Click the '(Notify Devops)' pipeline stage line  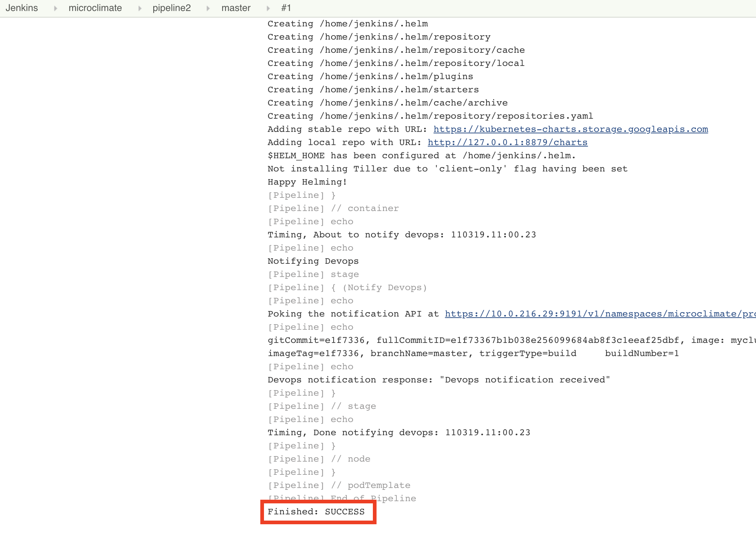click(384, 288)
